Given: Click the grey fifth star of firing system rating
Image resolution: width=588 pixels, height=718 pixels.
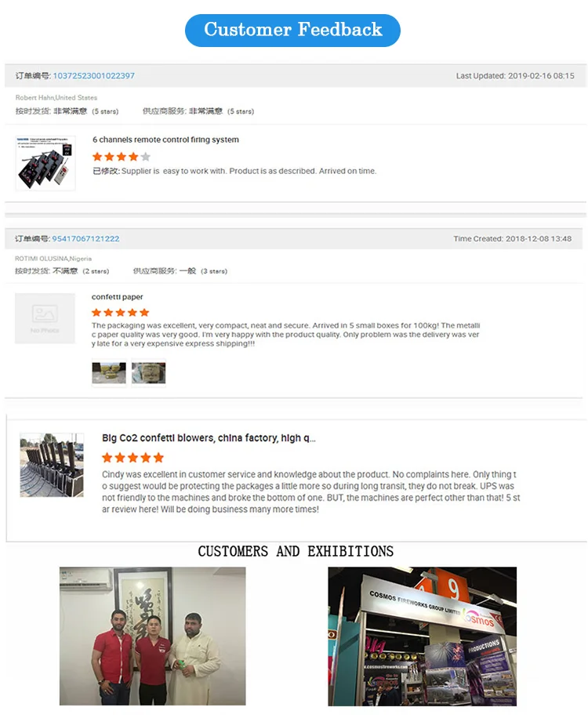Looking at the screenshot, I should [x=146, y=157].
